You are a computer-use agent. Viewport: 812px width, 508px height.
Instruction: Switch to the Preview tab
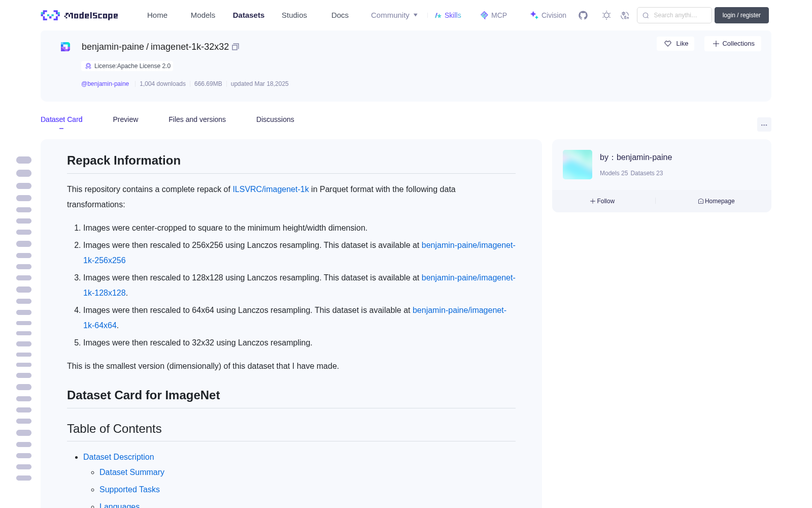coord(125,119)
